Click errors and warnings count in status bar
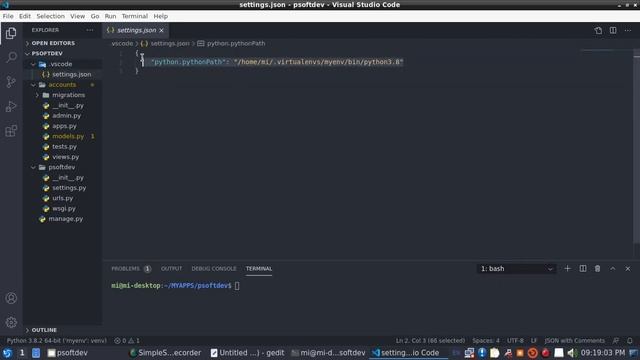The height and width of the screenshot is (360, 640). click(x=127, y=340)
